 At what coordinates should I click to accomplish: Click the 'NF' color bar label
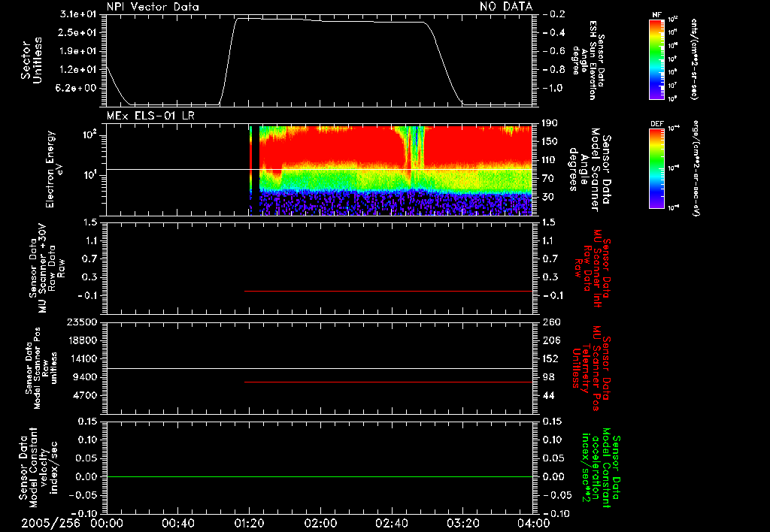657,15
